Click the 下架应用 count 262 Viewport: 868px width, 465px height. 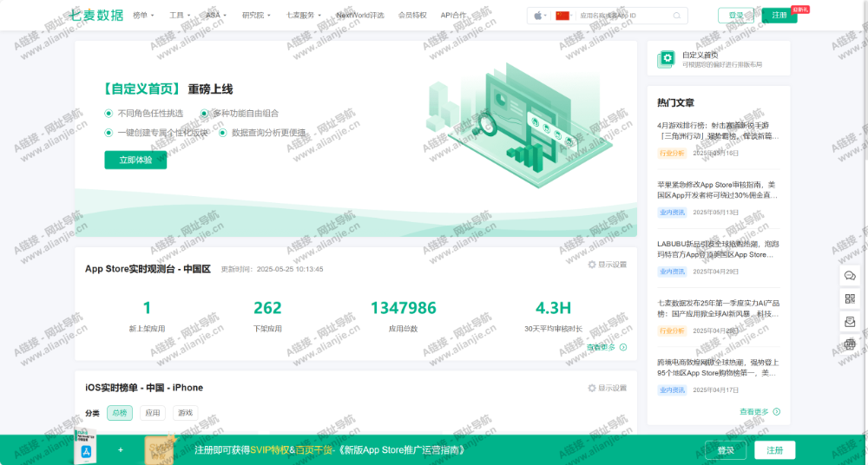(x=267, y=308)
